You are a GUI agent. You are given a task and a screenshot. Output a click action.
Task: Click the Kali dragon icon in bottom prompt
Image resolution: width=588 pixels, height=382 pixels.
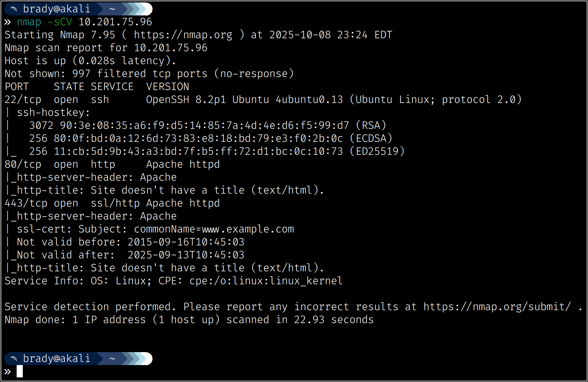(14, 359)
